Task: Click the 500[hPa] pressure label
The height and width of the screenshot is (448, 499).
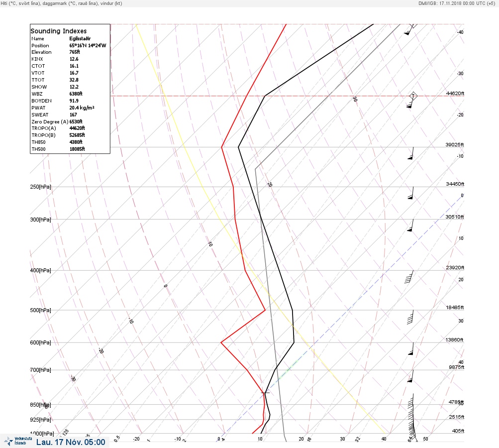Action: 40,310
